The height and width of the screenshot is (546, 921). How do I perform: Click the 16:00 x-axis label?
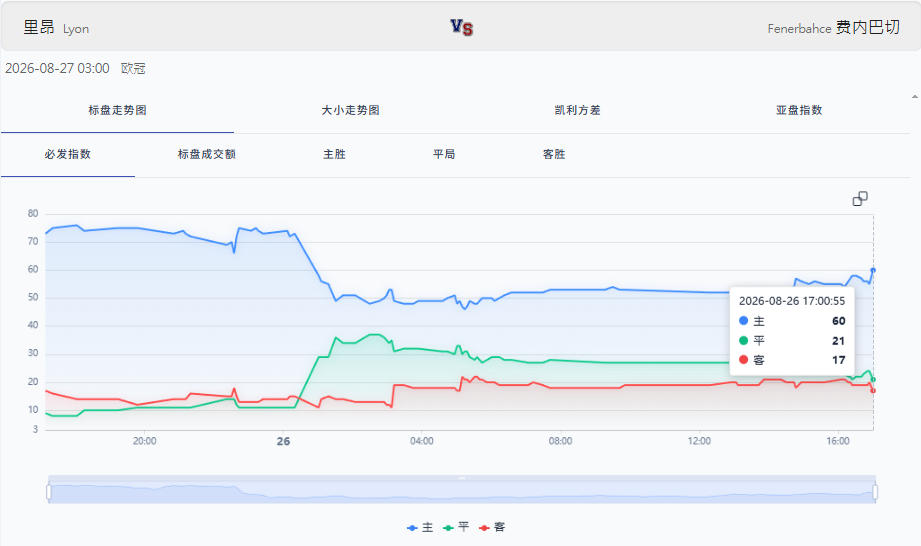(838, 441)
